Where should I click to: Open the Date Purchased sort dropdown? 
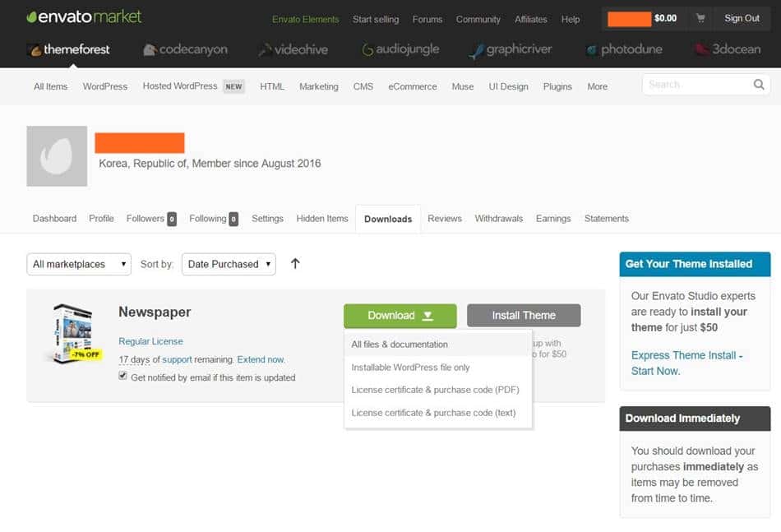229,264
